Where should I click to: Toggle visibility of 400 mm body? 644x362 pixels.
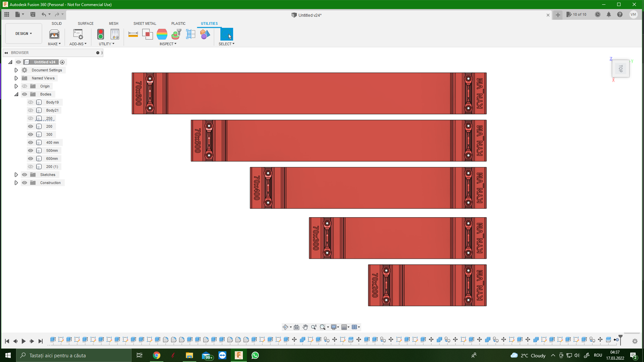pyautogui.click(x=31, y=142)
